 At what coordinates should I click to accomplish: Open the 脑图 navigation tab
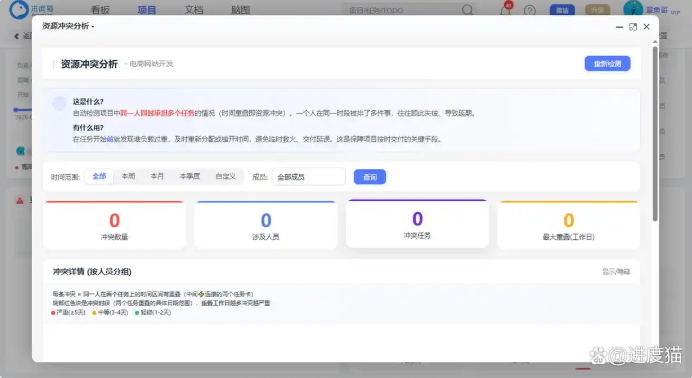241,10
